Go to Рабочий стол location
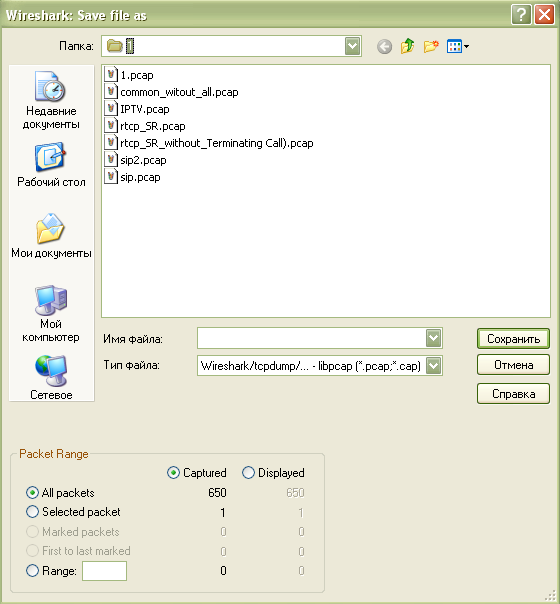Image resolution: width=560 pixels, height=604 pixels. point(51,166)
